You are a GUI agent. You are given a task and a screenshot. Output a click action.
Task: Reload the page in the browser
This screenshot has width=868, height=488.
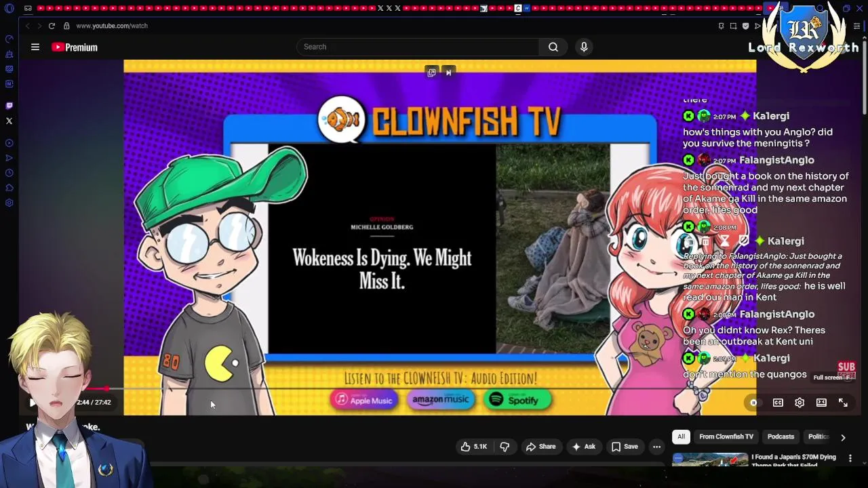pyautogui.click(x=52, y=26)
